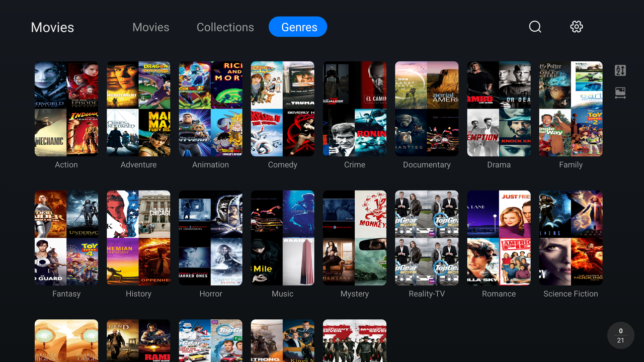Click the Comedy genre label

coord(283,165)
